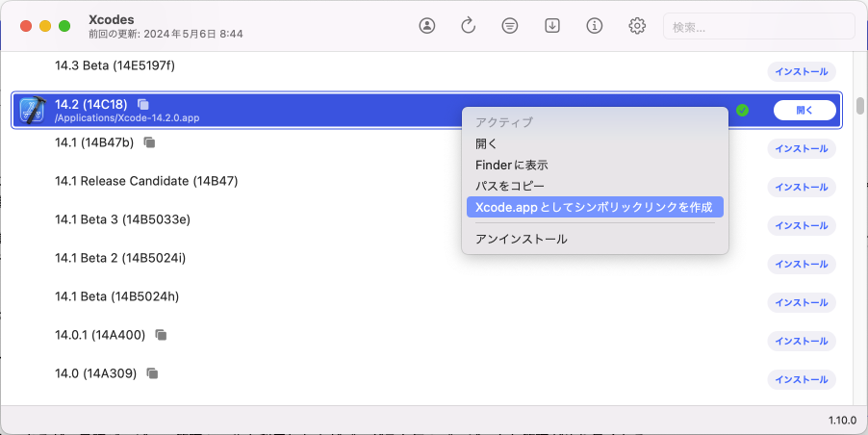Refresh the Xcode versions list
Viewport: 868px width, 435px height.
tap(469, 25)
